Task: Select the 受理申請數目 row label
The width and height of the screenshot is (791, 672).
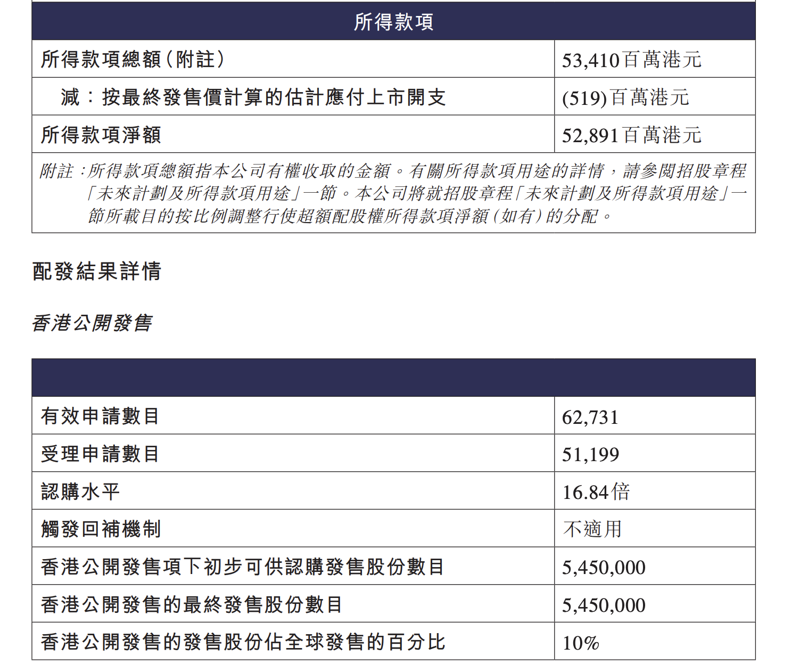Action: tap(100, 454)
